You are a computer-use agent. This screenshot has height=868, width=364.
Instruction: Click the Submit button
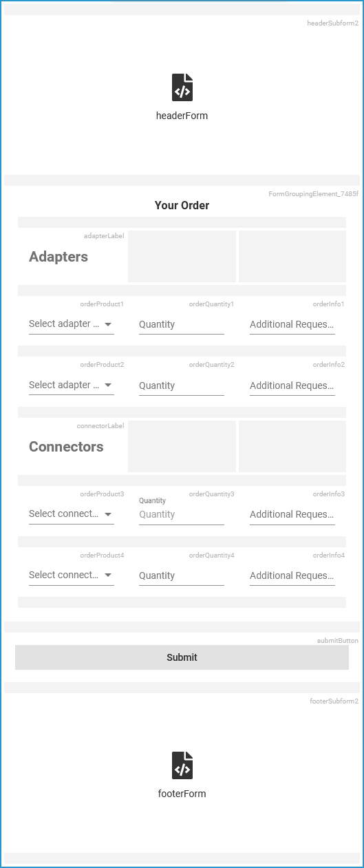[182, 657]
